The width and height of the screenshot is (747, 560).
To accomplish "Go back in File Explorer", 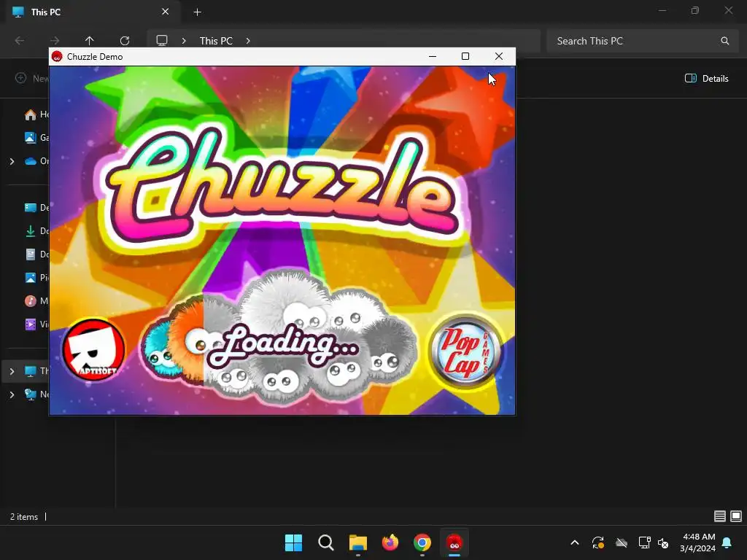I will [20, 41].
